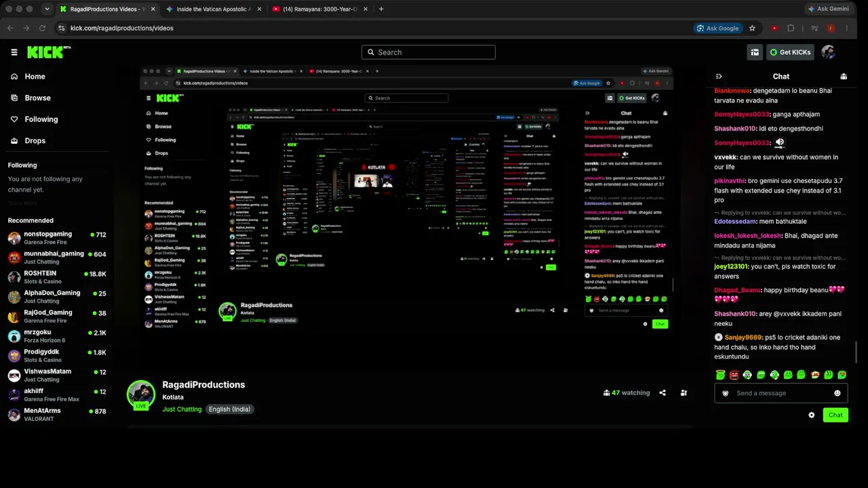The height and width of the screenshot is (488, 868).
Task: Open the Kick hamburger sidebar menu
Action: [x=14, y=52]
